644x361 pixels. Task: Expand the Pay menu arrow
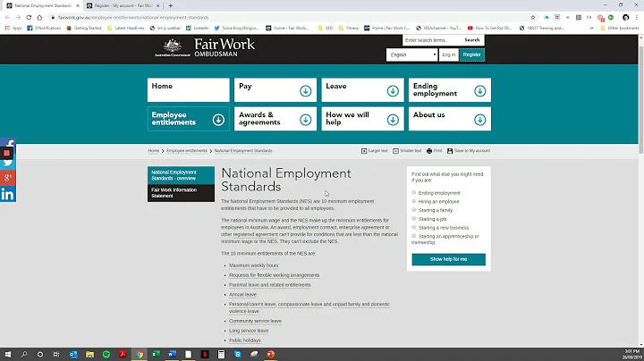(x=306, y=90)
